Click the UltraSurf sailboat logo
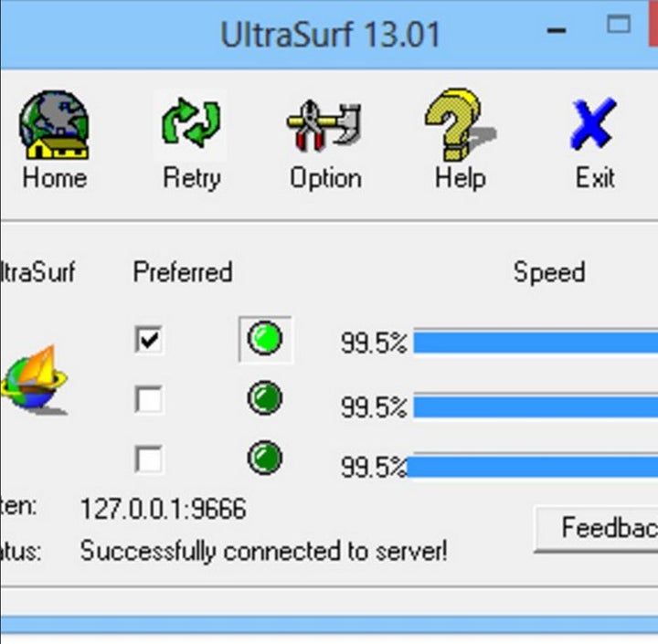The height and width of the screenshot is (644, 658). coord(35,380)
